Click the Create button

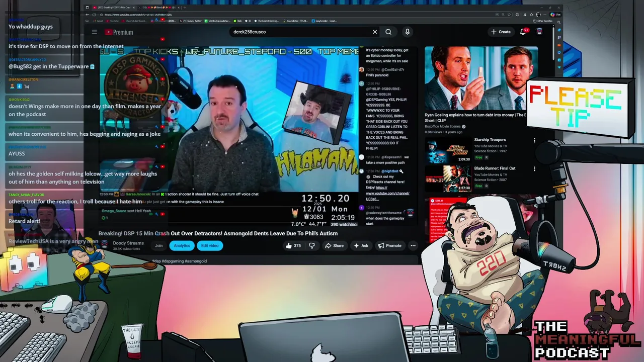click(x=501, y=32)
